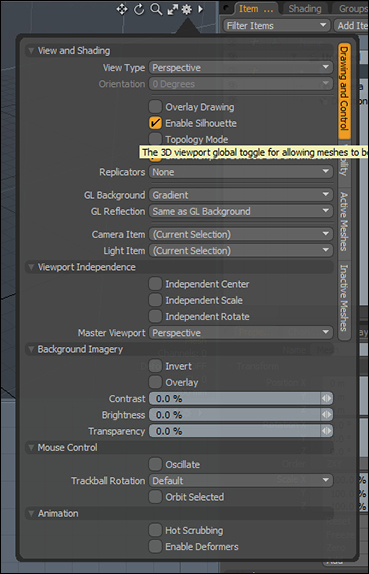Open the GL Background dropdown

(x=241, y=195)
